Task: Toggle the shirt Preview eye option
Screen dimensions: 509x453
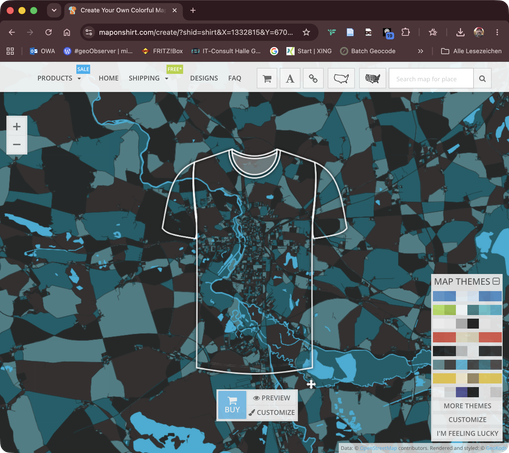Action: pos(271,398)
